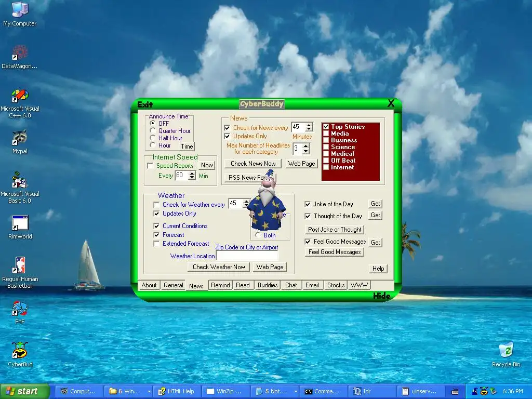Adjust the max headlines spinner

[306, 149]
